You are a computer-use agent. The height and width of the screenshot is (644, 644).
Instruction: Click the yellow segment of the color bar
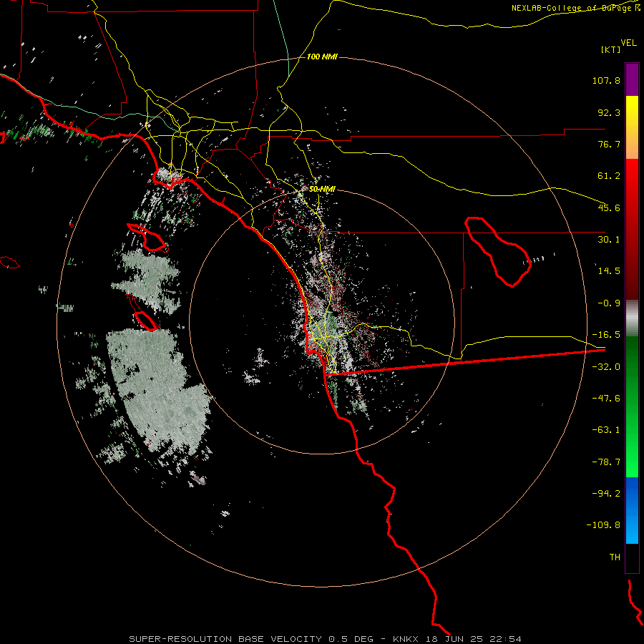pos(632,119)
